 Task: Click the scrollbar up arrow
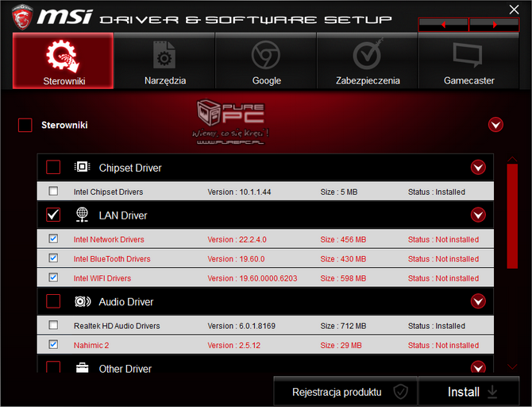(x=512, y=159)
